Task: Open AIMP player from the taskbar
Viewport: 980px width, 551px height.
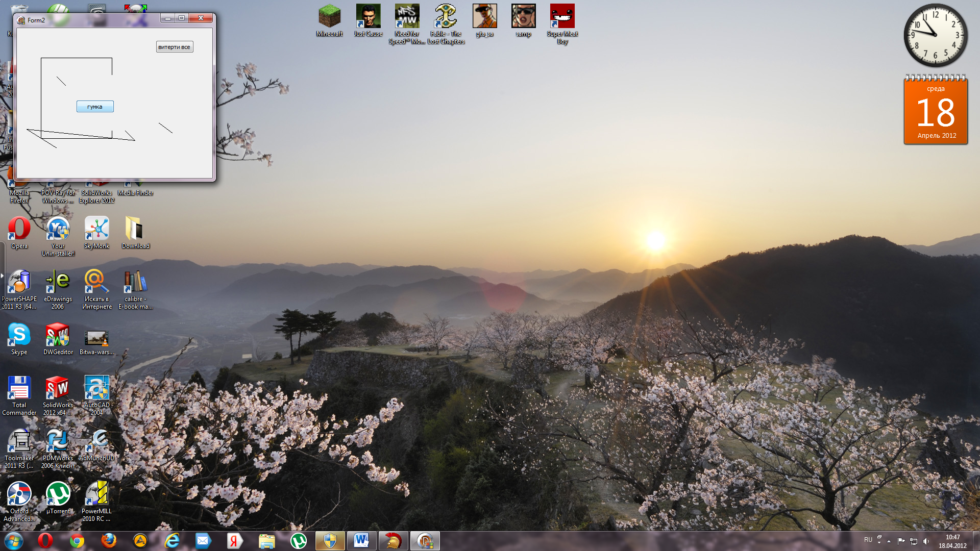Action: (140, 541)
